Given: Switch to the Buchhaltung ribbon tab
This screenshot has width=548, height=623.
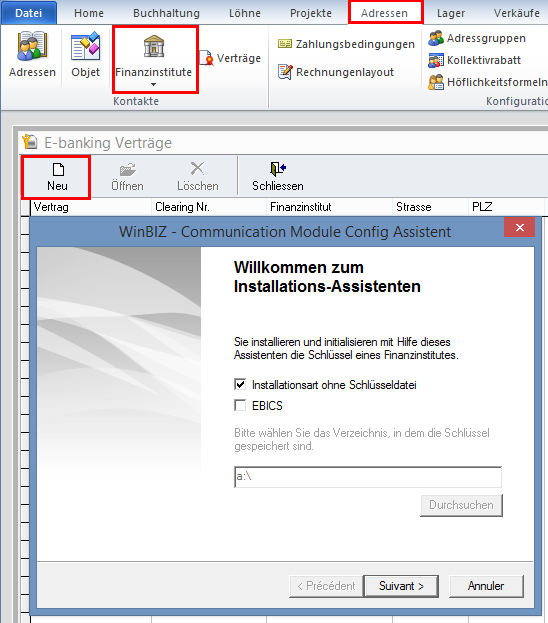Looking at the screenshot, I should click(166, 13).
